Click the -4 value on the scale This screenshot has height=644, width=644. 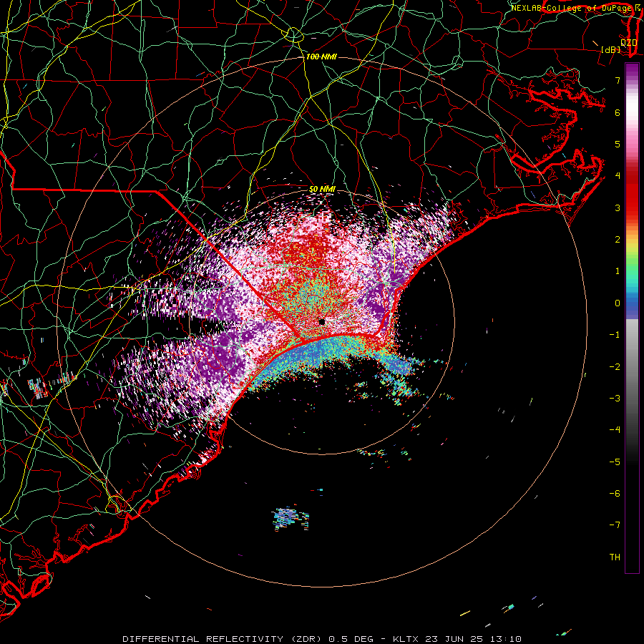pos(615,430)
